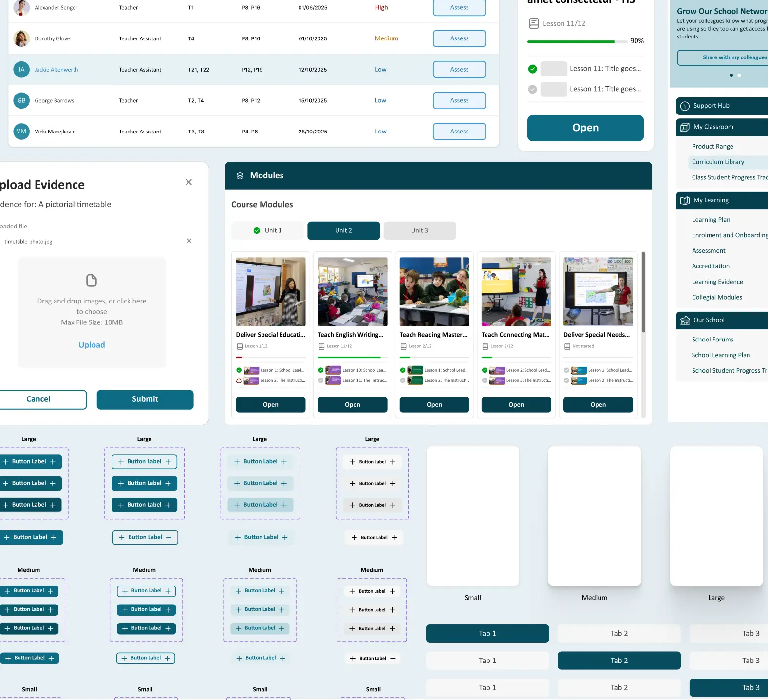Collapse the My Learning sidebar section
Image resolution: width=768 pixels, height=700 pixels.
pos(722,201)
